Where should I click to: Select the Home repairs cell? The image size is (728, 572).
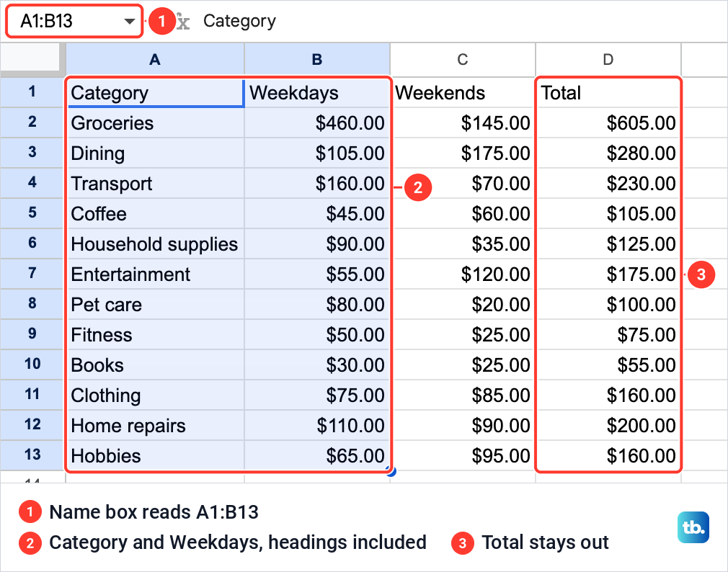(x=155, y=426)
